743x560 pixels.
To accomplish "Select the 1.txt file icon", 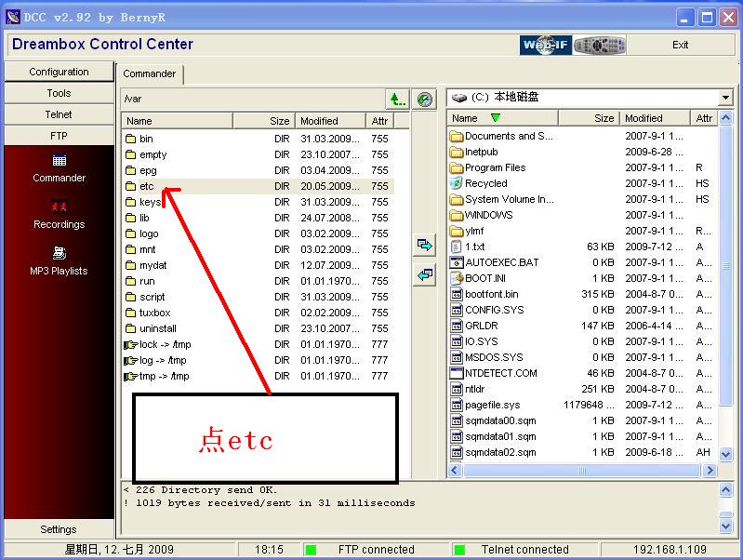I will pos(457,247).
